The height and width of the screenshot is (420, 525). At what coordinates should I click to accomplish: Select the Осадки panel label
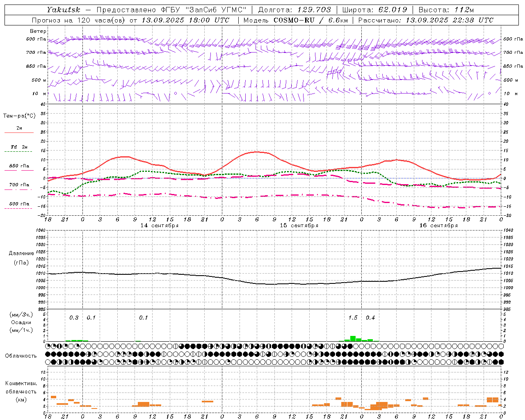coord(21,322)
